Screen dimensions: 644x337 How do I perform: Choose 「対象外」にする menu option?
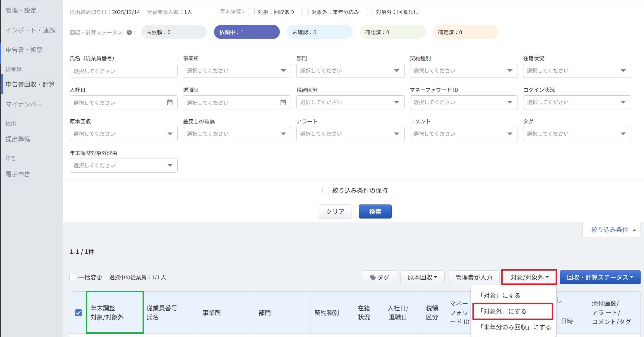[513, 311]
